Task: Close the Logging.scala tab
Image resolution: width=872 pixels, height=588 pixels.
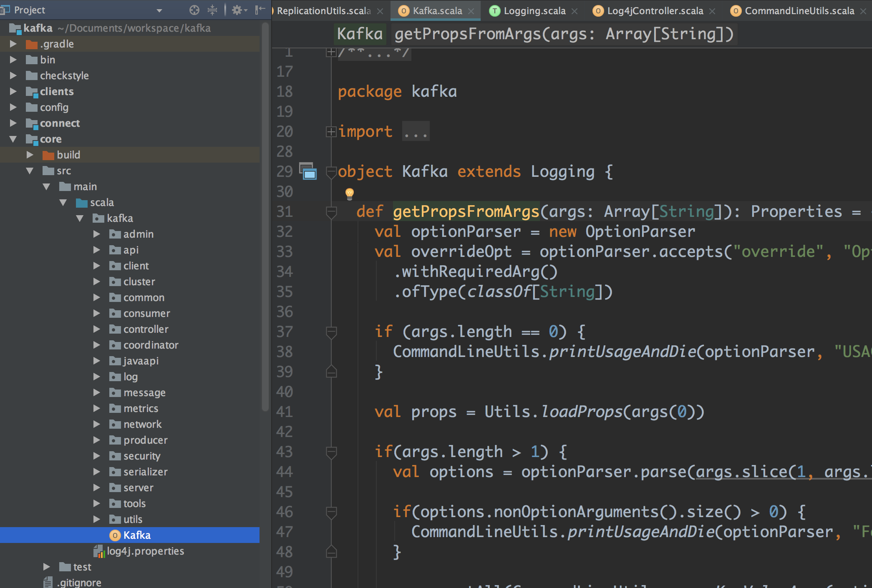Action: pos(575,11)
